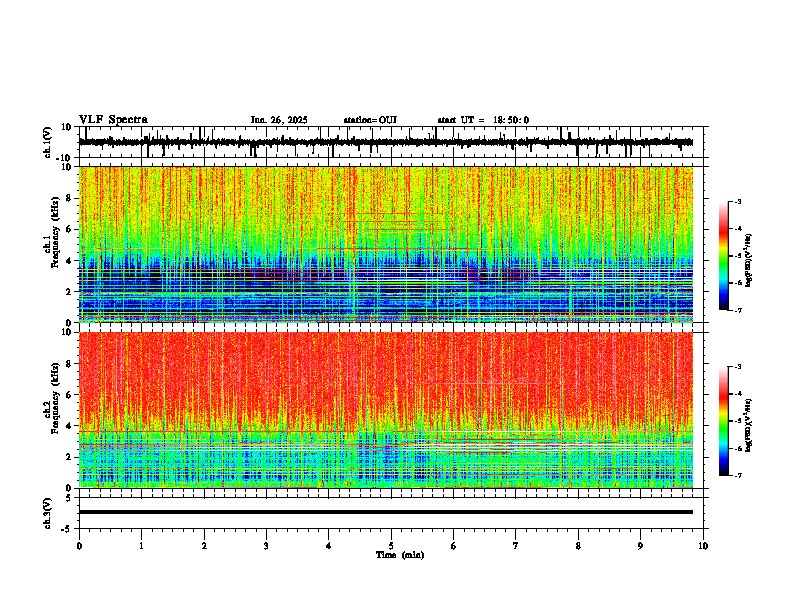Click the '8' kHz tick on ch.2 spectrogram

(x=70, y=364)
